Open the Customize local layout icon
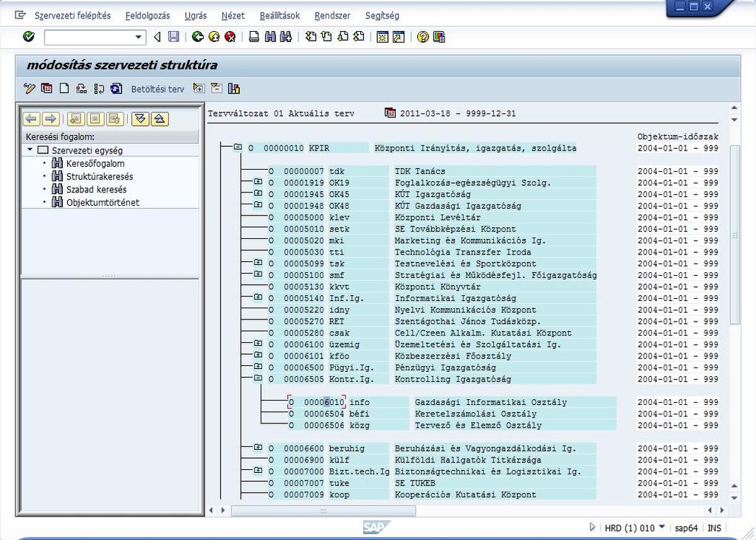 point(439,37)
